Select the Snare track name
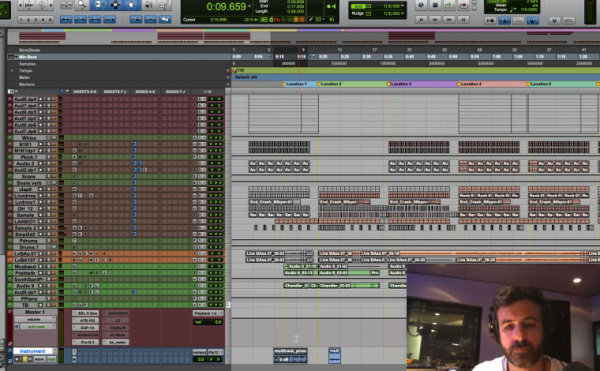 [x=29, y=177]
